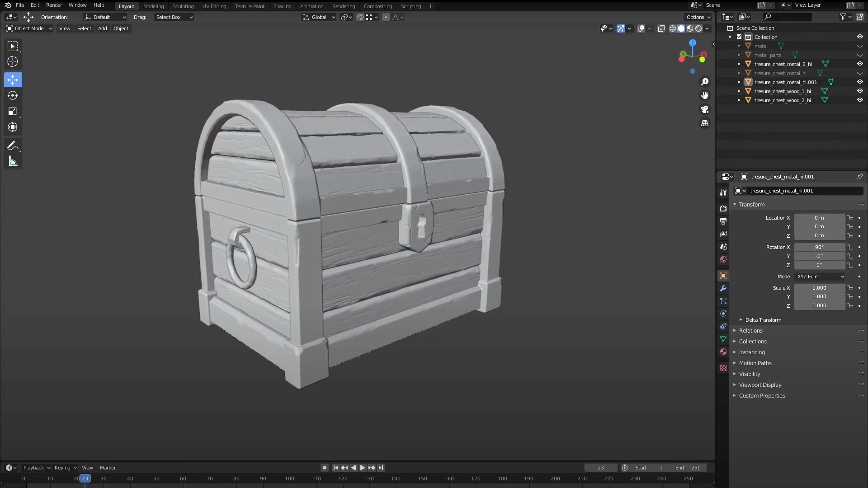Choose the Annotate pencil tool
The height and width of the screenshot is (488, 868).
coord(13,145)
